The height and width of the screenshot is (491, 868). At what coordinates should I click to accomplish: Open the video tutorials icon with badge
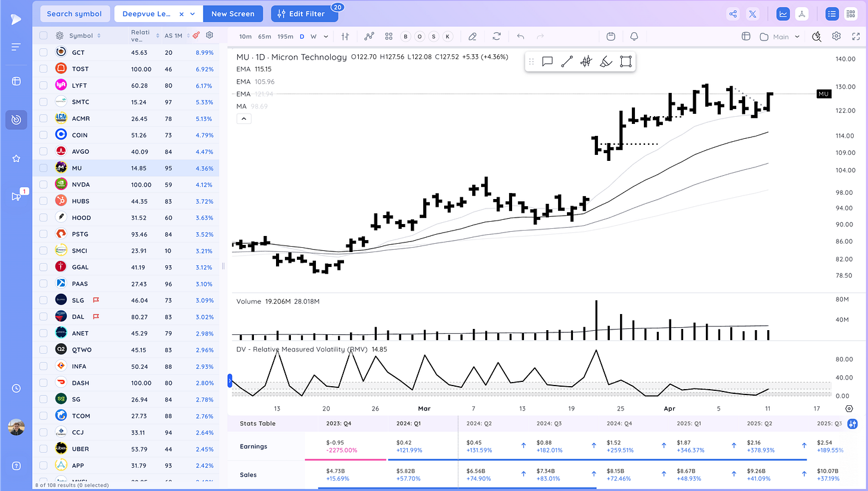[17, 196]
